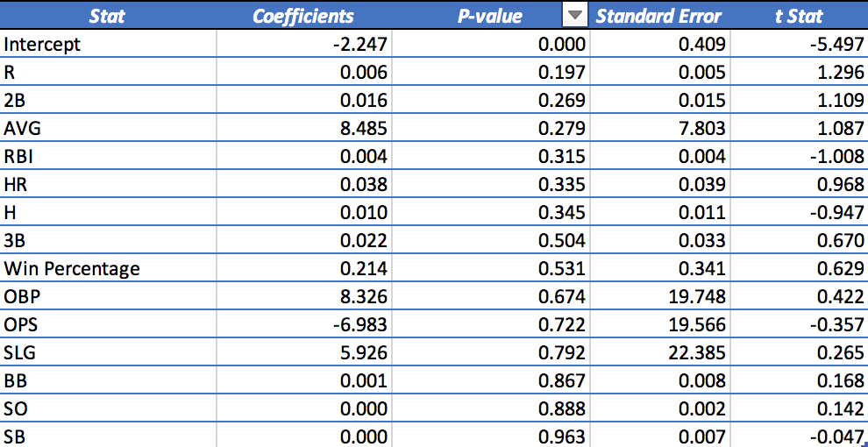Image resolution: width=868 pixels, height=447 pixels.
Task: Select the HR label cell
Action: point(108,184)
